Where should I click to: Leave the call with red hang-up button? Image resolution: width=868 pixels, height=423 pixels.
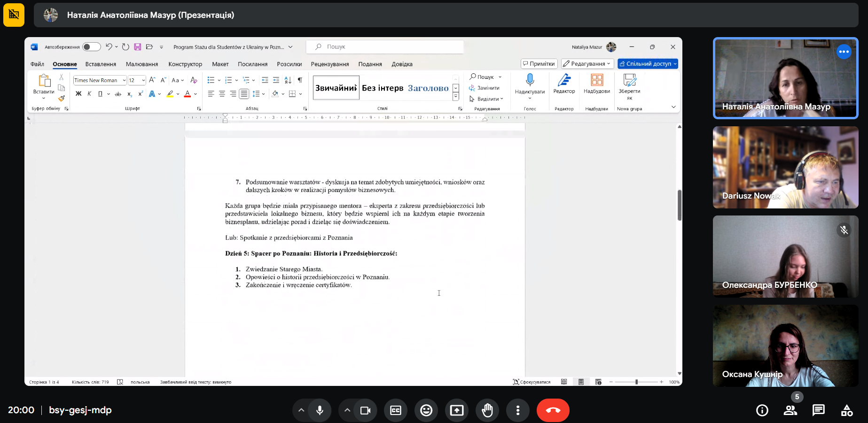point(553,410)
